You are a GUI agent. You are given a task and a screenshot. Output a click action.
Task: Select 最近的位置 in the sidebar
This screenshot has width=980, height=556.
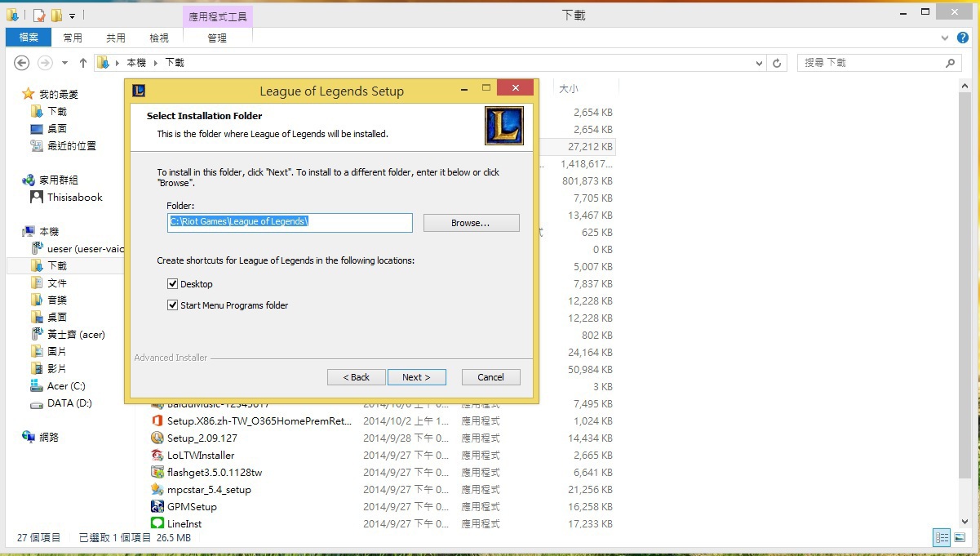tap(72, 145)
